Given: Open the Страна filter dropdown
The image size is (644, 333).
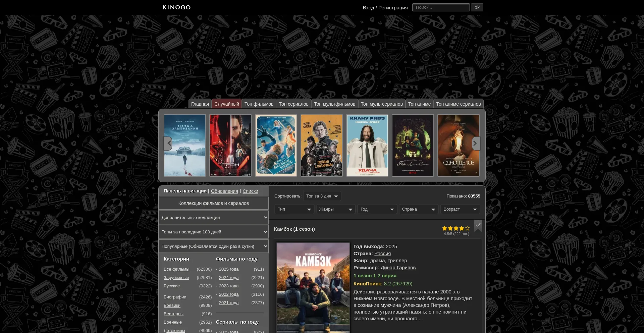Looking at the screenshot, I should pos(419,209).
